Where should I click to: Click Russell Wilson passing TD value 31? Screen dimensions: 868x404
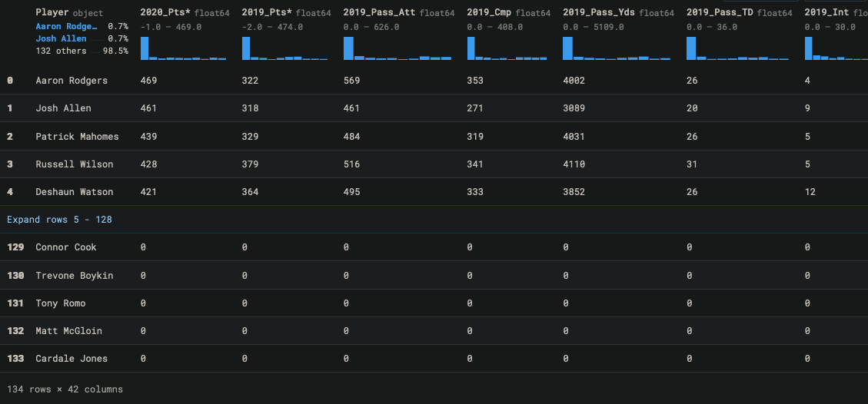pos(692,164)
